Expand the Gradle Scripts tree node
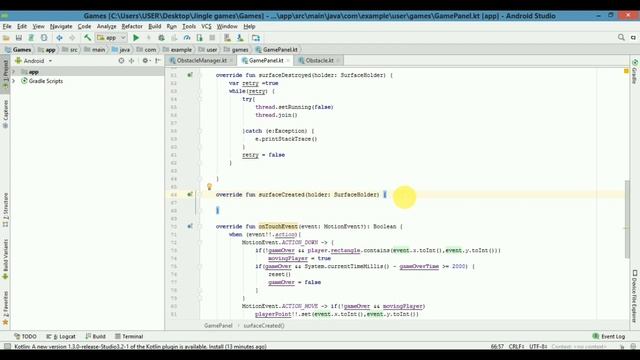 tap(13, 81)
